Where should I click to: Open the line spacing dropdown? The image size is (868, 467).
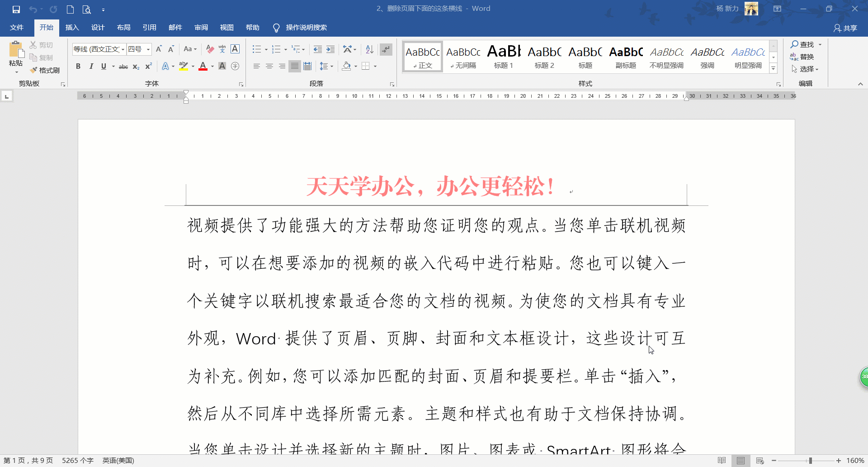pos(326,66)
